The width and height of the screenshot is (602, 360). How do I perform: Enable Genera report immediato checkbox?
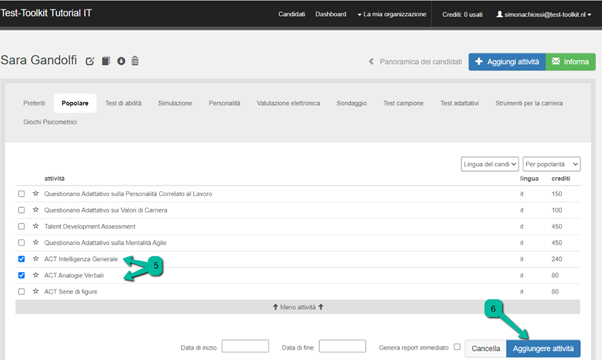457,347
